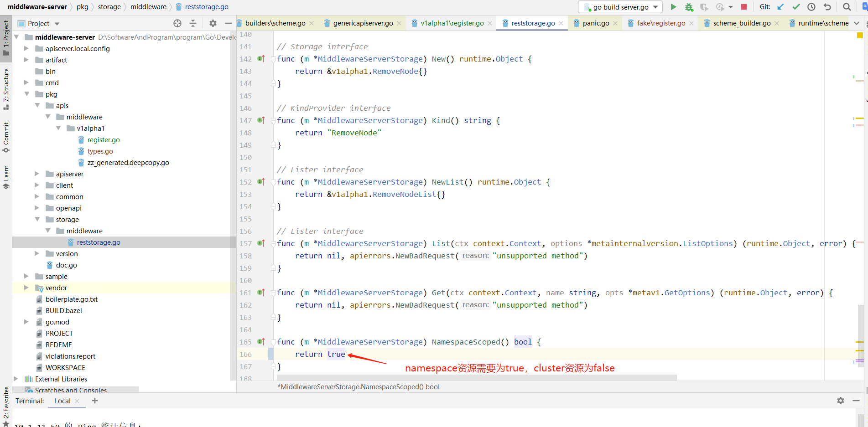The height and width of the screenshot is (427, 868).
Task: Rollback changes with the undo arrow
Action: coord(827,7)
